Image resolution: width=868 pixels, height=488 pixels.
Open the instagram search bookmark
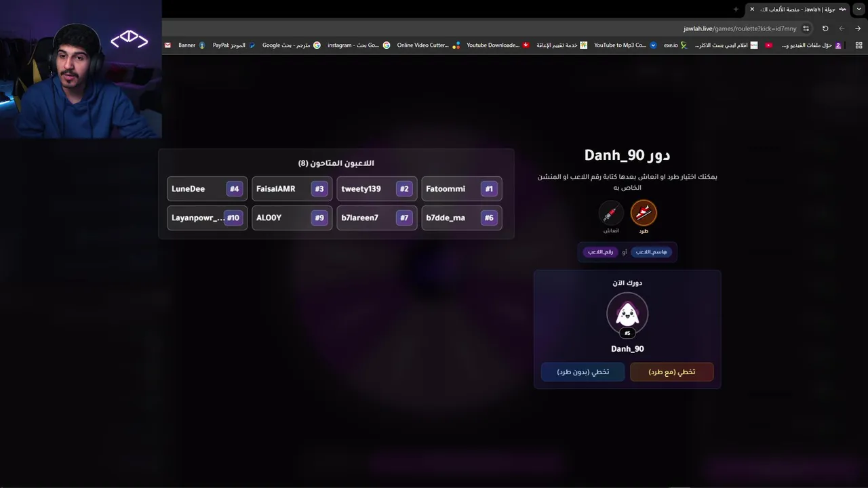tap(359, 45)
